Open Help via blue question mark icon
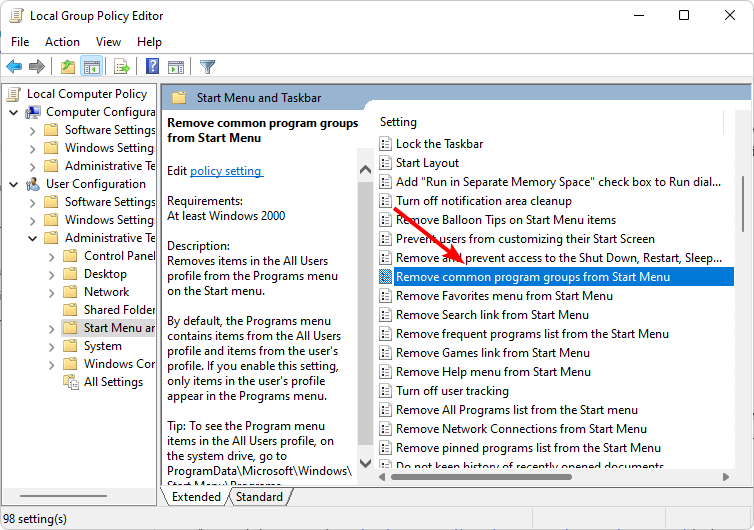754x530 pixels. [x=152, y=67]
